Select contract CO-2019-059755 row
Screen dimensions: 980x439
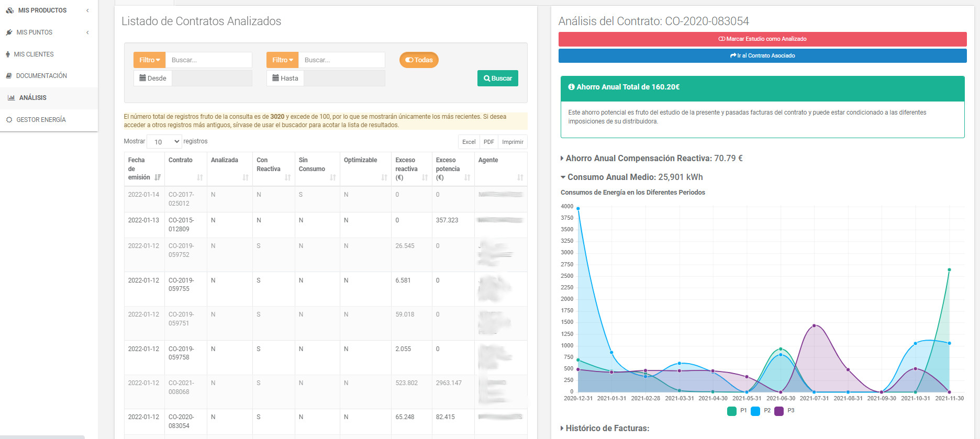[x=326, y=289]
